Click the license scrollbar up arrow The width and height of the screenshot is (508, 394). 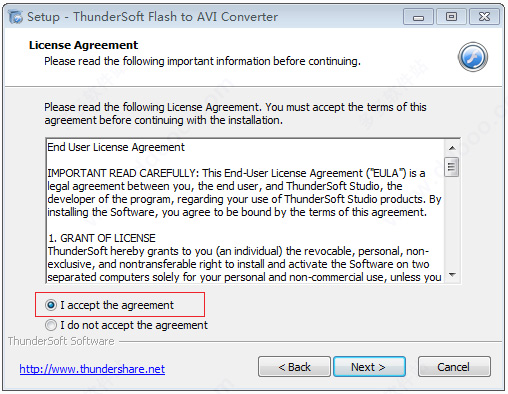point(452,148)
